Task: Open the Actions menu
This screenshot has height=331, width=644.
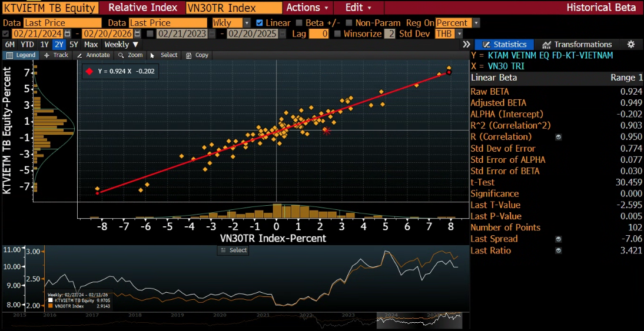Action: coord(307,8)
